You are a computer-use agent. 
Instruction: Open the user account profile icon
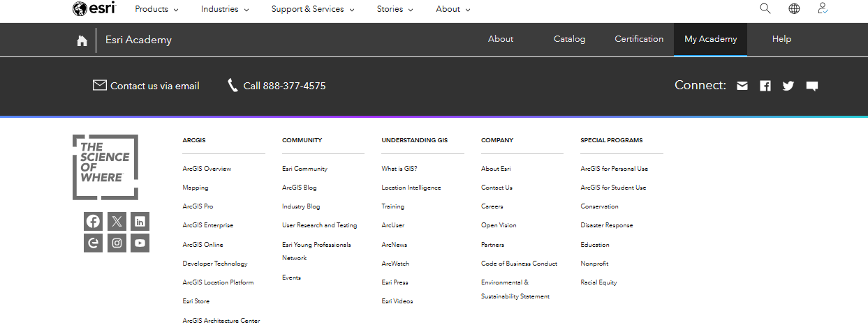pos(823,8)
